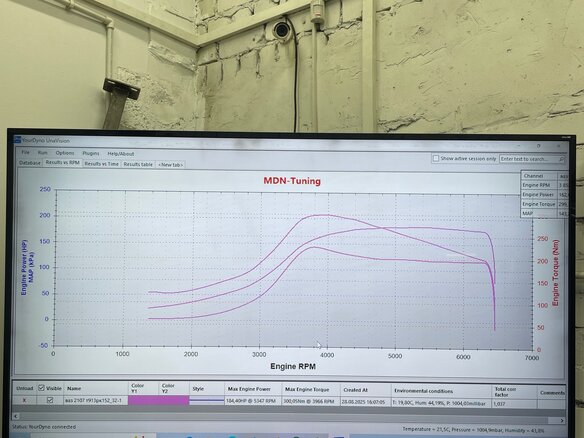Click the Engine Torque channel row
The width and height of the screenshot is (584, 438).
(544, 204)
